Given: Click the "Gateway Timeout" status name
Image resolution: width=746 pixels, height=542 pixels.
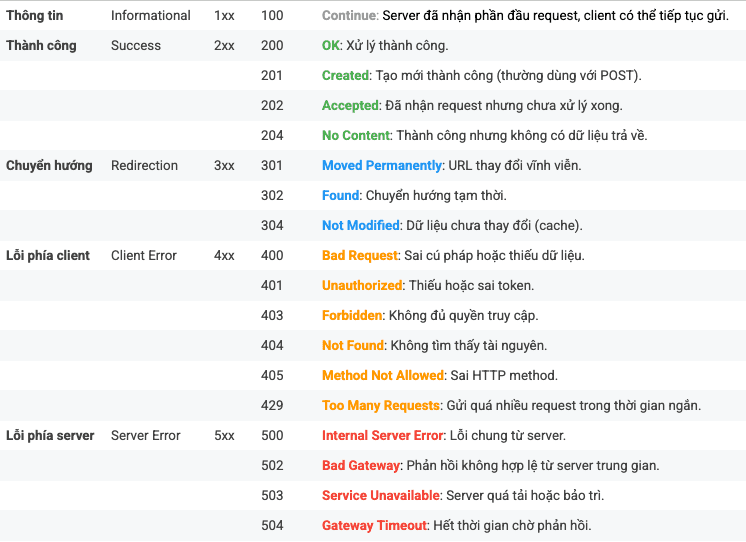Looking at the screenshot, I should coord(375,526).
